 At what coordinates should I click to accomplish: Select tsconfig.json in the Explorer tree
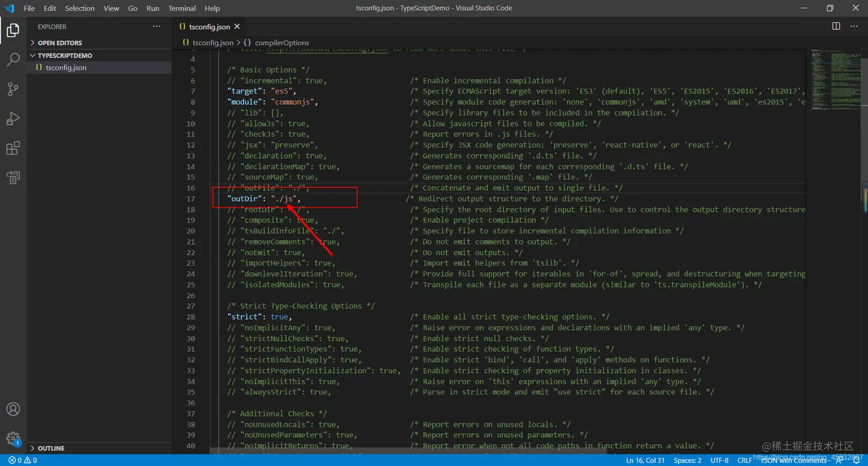[99, 67]
